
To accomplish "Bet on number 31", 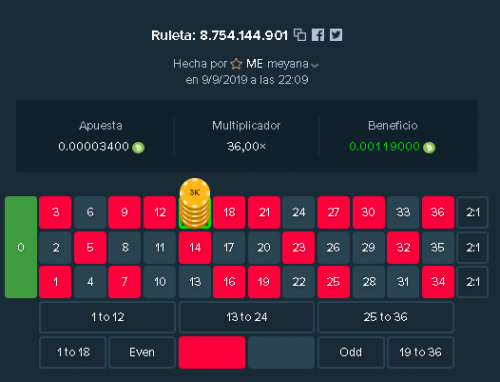I will click(403, 282).
